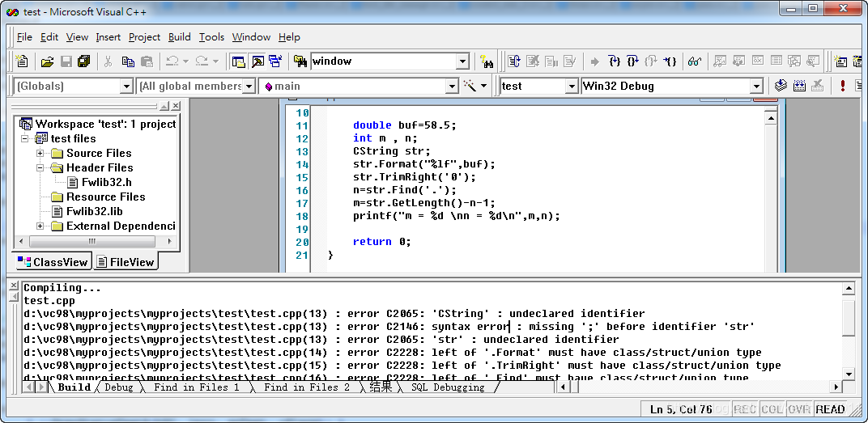The image size is (868, 423).
Task: Click the Open file folder icon
Action: 48,61
